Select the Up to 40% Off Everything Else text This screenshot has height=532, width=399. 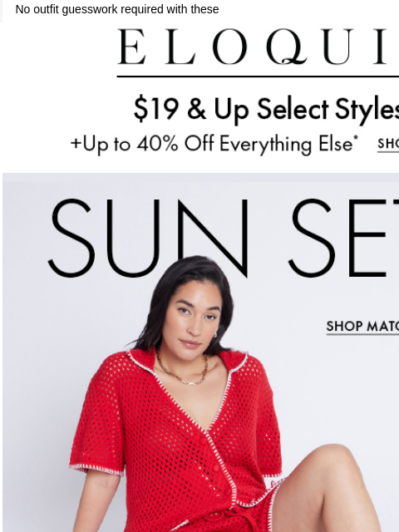click(x=211, y=144)
